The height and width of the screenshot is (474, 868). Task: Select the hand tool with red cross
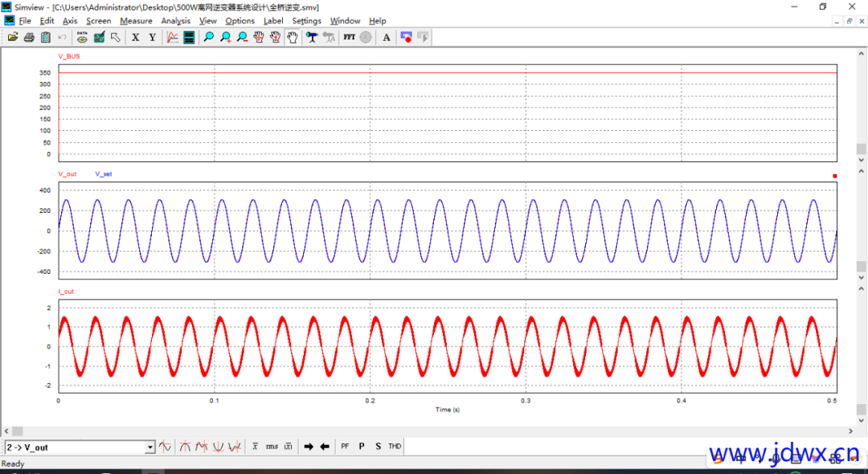point(259,38)
